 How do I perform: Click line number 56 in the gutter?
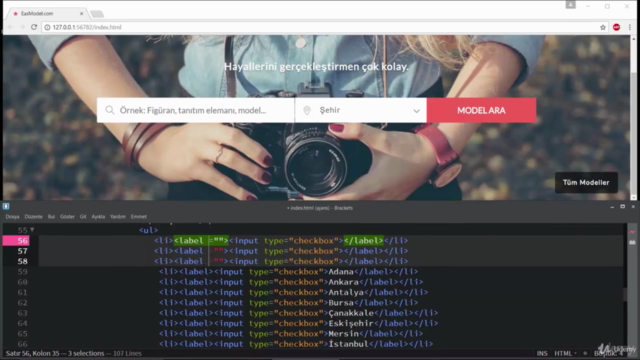coord(22,241)
